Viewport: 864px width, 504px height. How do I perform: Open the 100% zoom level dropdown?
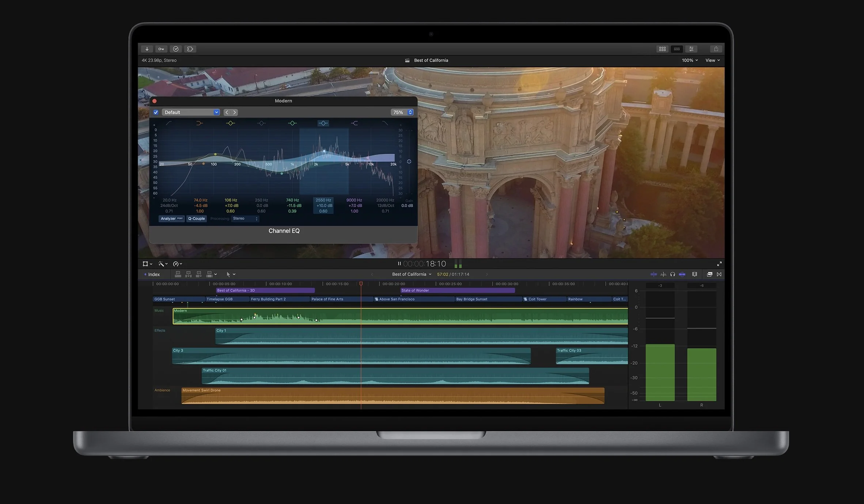tap(690, 60)
